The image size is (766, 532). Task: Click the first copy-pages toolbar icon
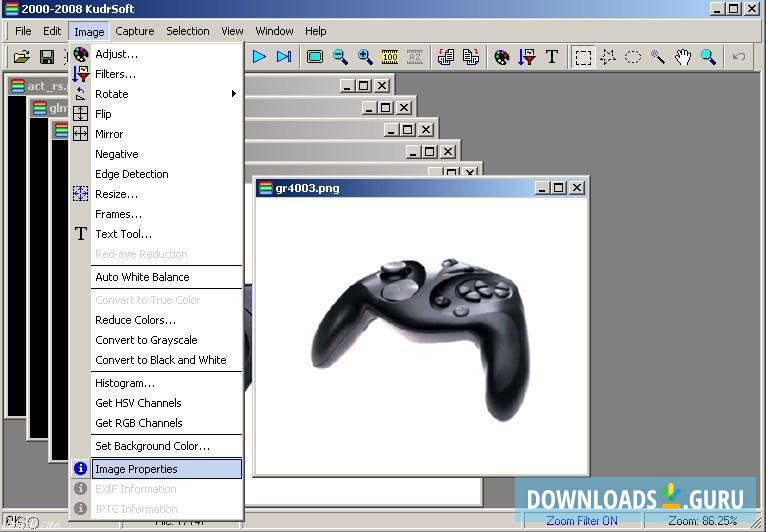446,57
